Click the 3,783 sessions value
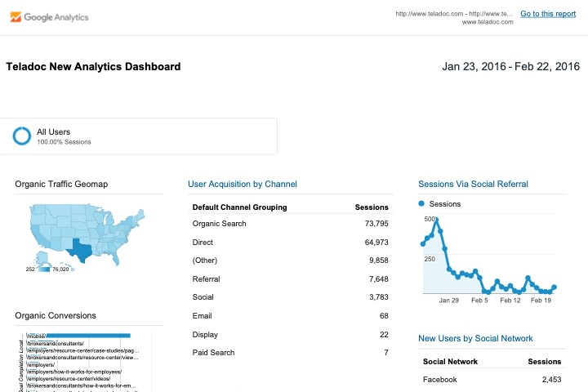 click(379, 297)
